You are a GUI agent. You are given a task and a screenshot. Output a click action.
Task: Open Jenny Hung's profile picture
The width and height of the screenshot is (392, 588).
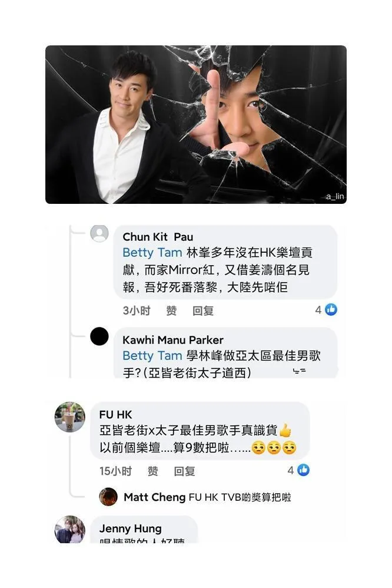(70, 530)
